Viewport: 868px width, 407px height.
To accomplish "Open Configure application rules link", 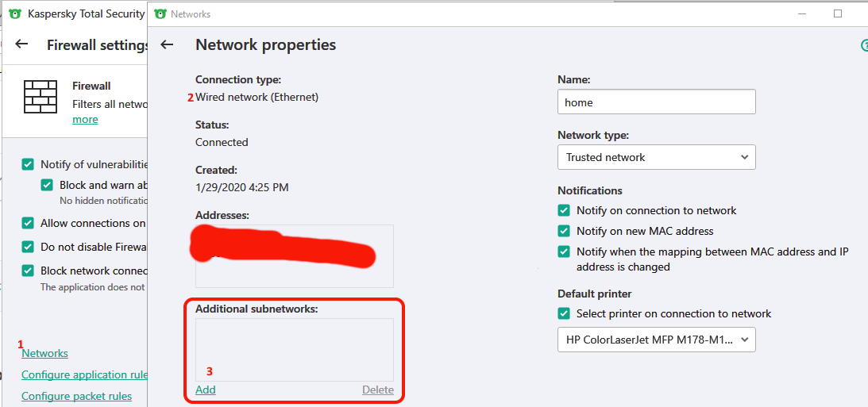I will pos(84,375).
